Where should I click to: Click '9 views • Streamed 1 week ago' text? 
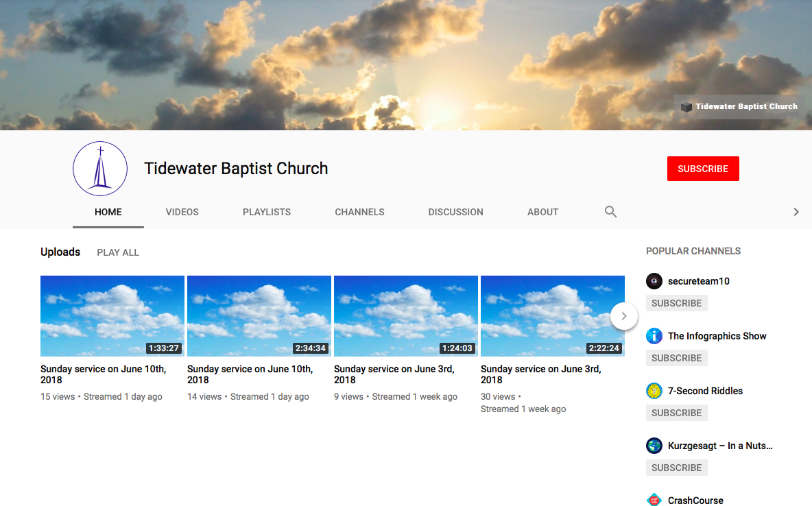[396, 397]
